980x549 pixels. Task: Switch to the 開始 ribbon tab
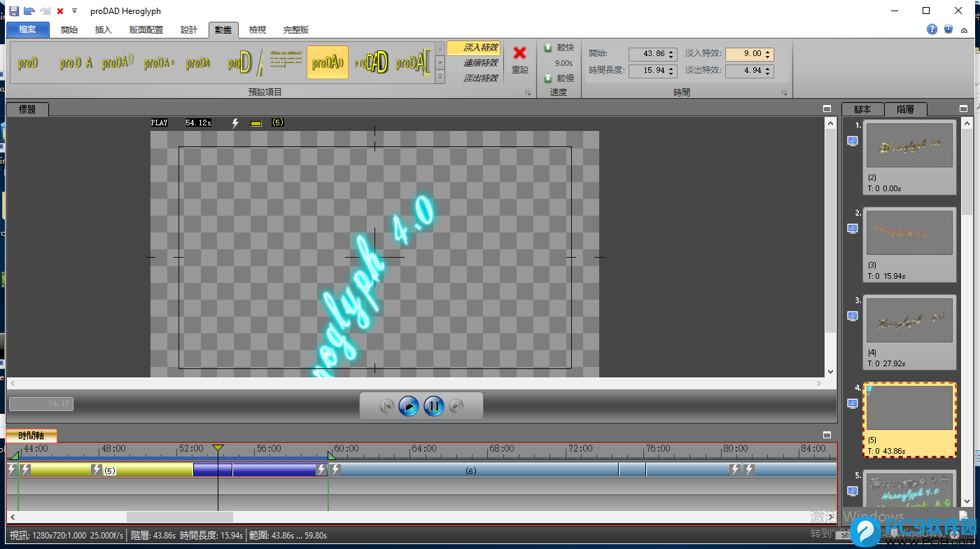pos(69,29)
